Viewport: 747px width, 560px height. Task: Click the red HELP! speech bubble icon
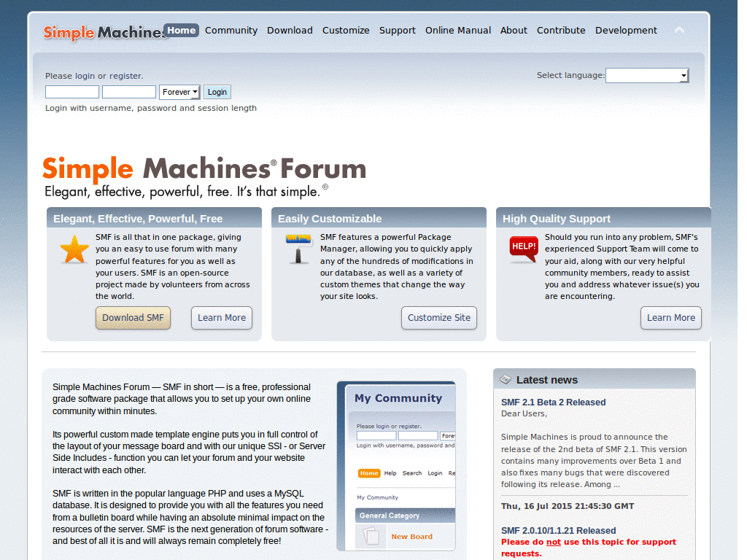click(x=524, y=249)
